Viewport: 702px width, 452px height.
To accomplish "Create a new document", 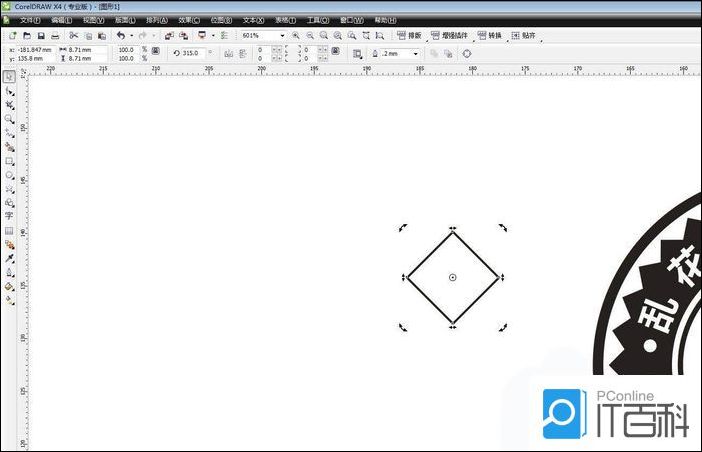I will [13, 35].
